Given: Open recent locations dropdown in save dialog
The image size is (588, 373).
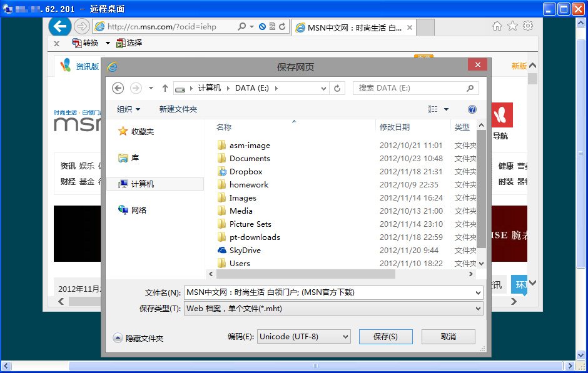Looking at the screenshot, I should (x=151, y=88).
